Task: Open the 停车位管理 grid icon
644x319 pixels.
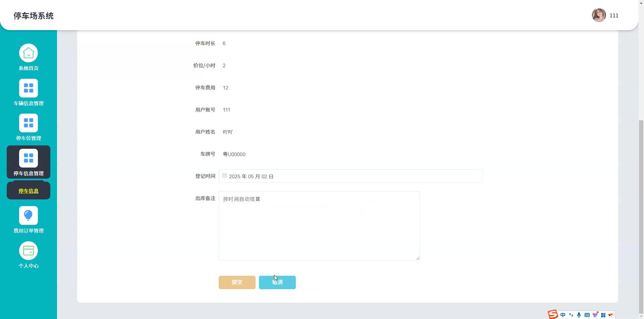Action: click(x=29, y=123)
